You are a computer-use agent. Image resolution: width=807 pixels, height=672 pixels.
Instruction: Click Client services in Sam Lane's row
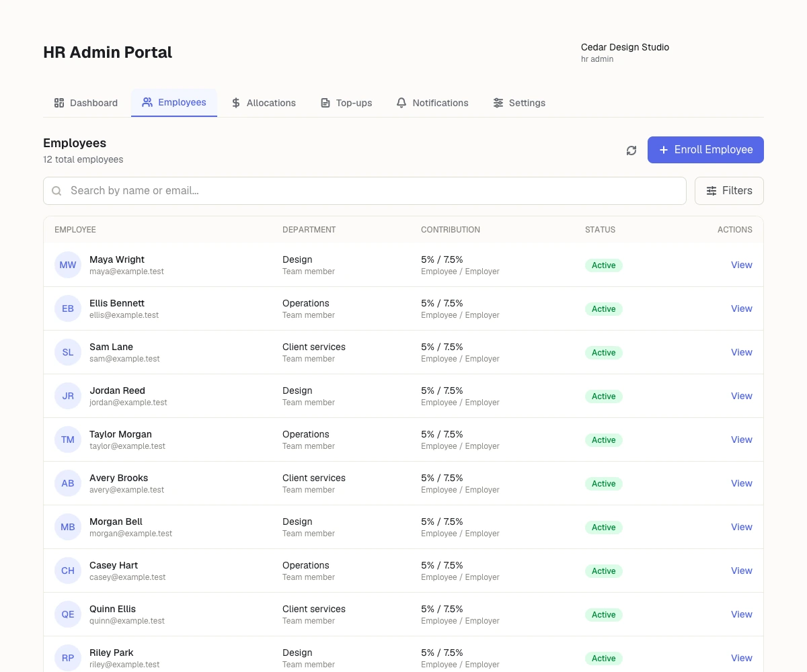pyautogui.click(x=314, y=347)
